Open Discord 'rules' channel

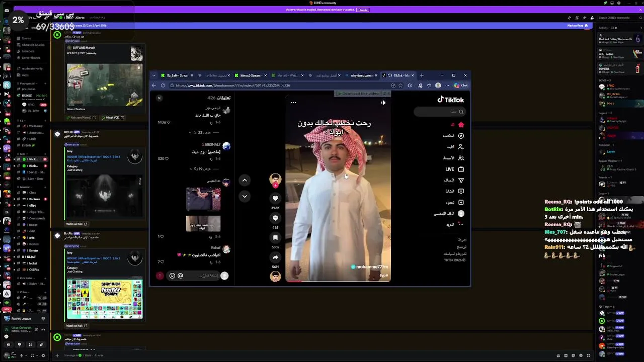pos(25,75)
